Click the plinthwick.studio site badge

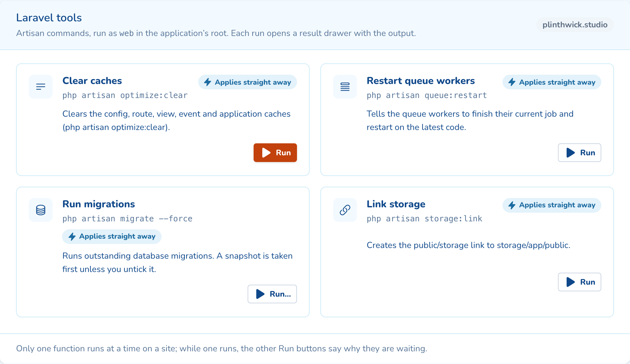coord(575,25)
